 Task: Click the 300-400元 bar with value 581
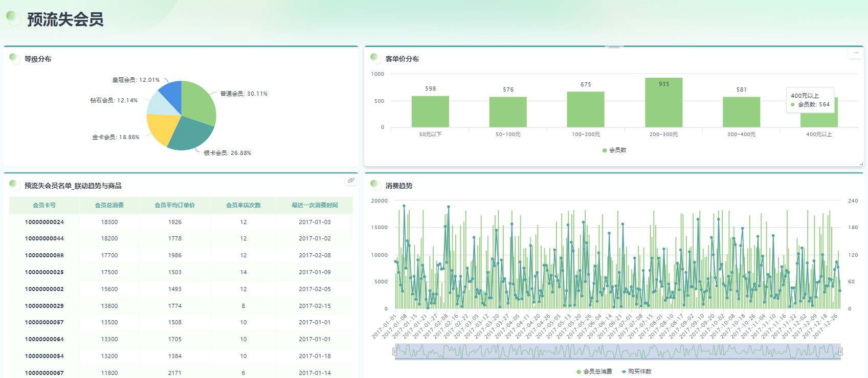[741, 112]
